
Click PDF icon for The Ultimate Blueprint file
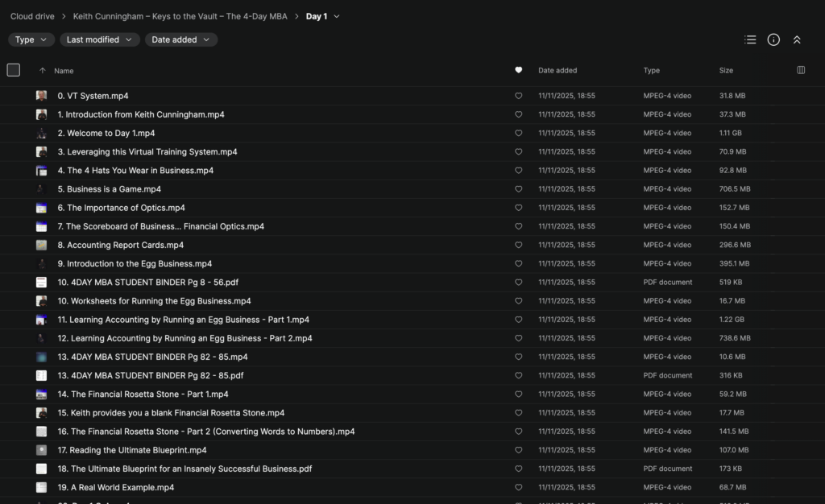click(x=41, y=469)
